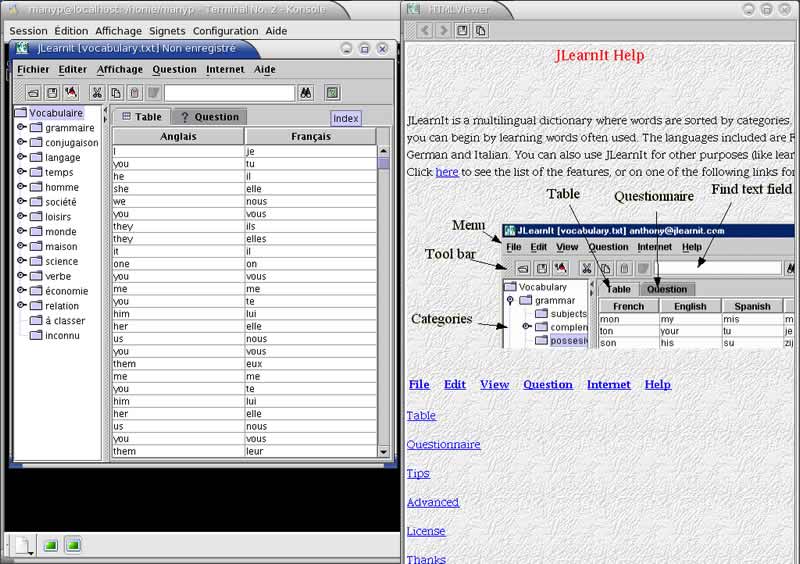Open Konsole Configuration menu
Screen dimensions: 800x564
[x=225, y=31]
